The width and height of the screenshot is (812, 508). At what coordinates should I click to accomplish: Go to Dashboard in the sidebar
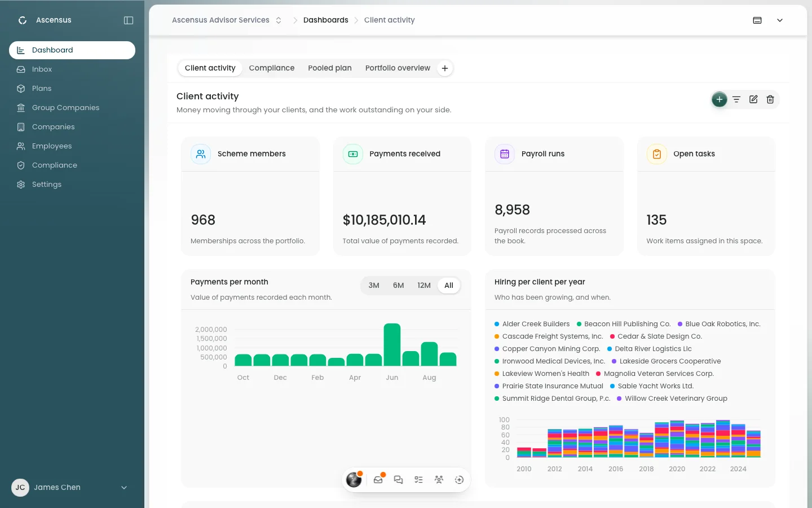pyautogui.click(x=72, y=50)
